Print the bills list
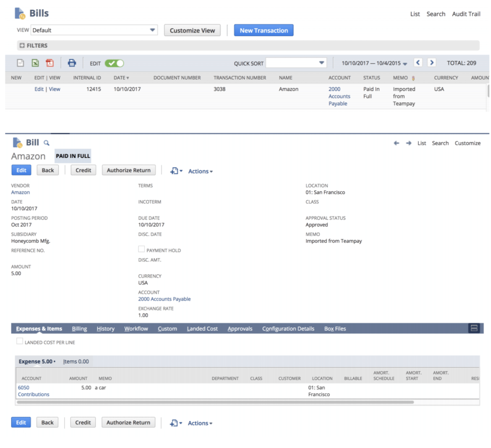This screenshot has width=491, height=448. (x=72, y=63)
